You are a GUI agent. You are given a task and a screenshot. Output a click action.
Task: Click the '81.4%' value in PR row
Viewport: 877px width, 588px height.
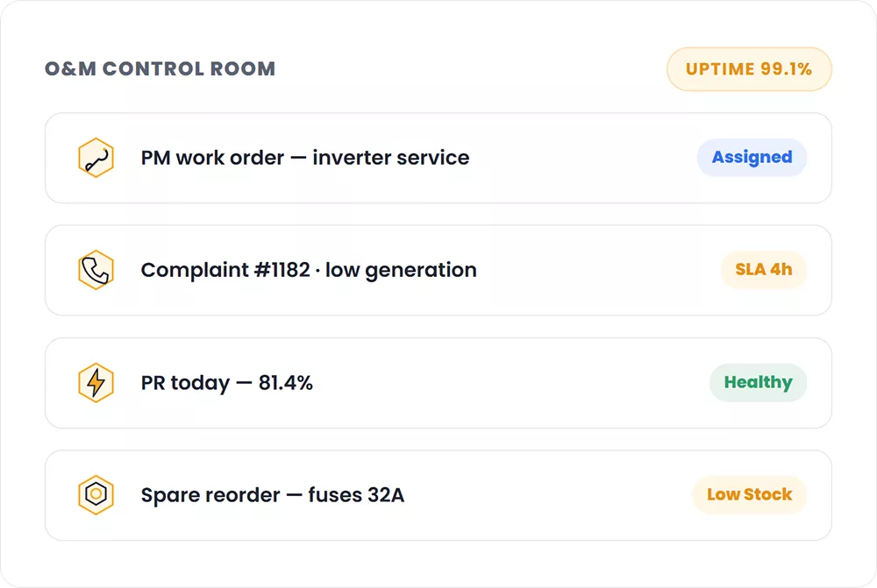pyautogui.click(x=285, y=383)
